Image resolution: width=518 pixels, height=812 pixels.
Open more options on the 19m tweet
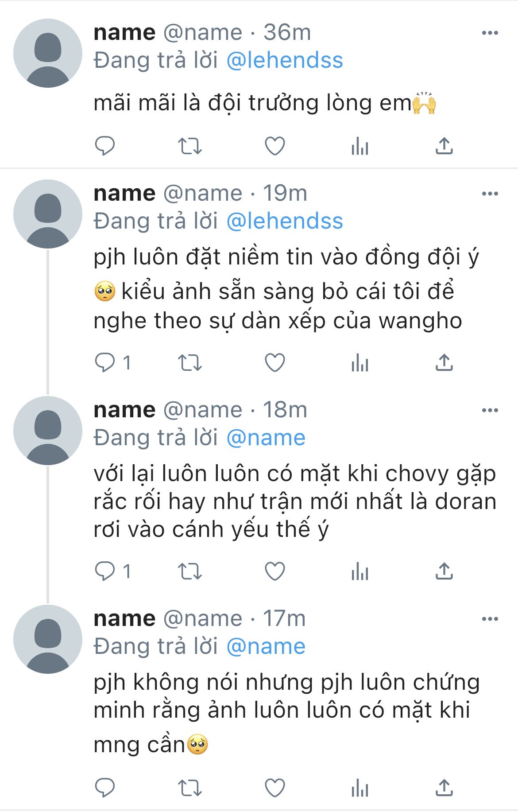coord(490,194)
